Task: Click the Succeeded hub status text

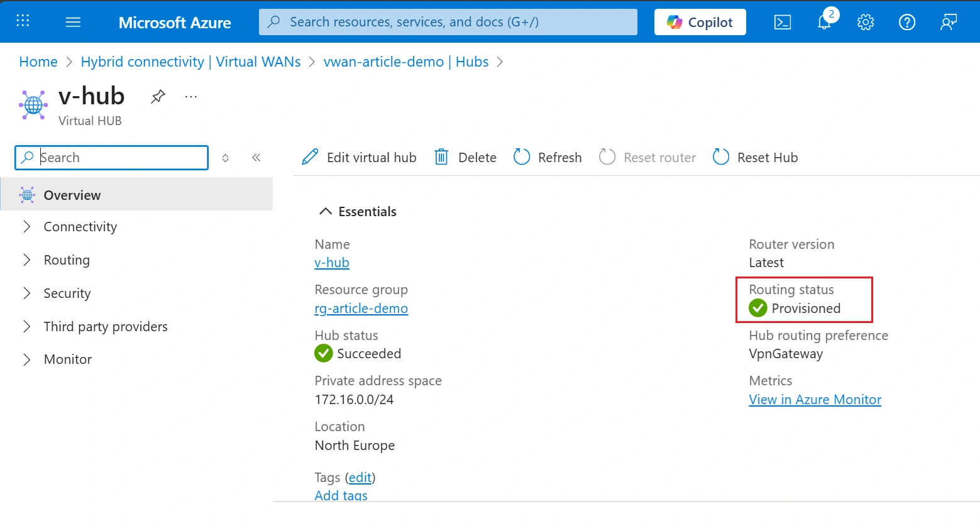Action: (369, 354)
